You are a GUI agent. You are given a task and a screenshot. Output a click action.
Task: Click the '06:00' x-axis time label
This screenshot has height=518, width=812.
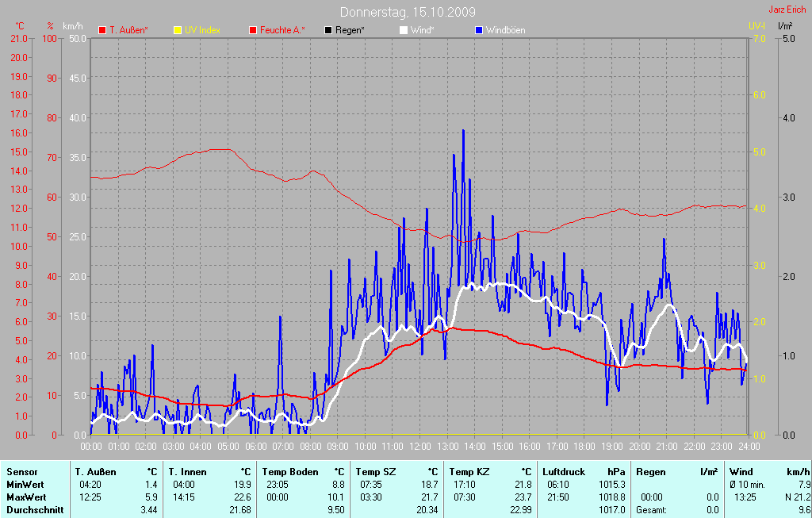[256, 446]
